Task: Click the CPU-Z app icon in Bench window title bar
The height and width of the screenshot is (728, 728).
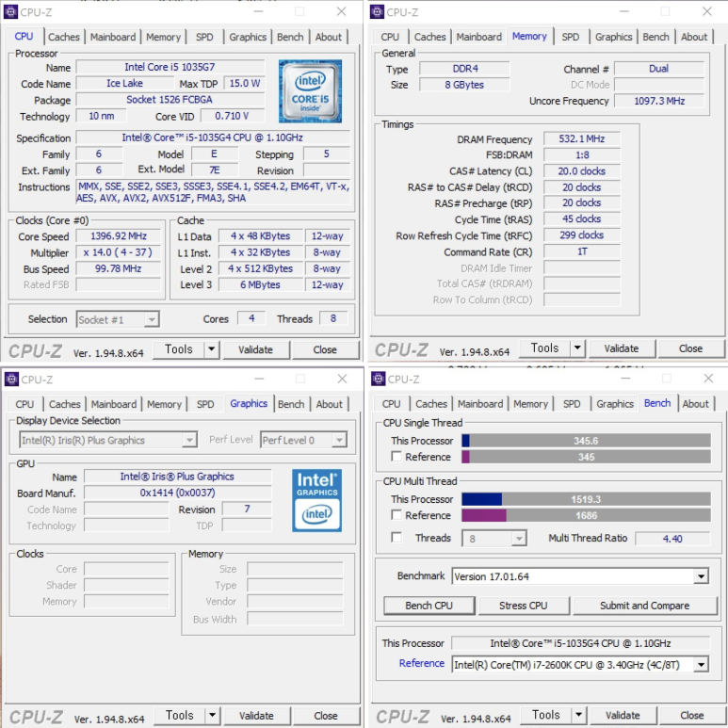Action: 378,379
